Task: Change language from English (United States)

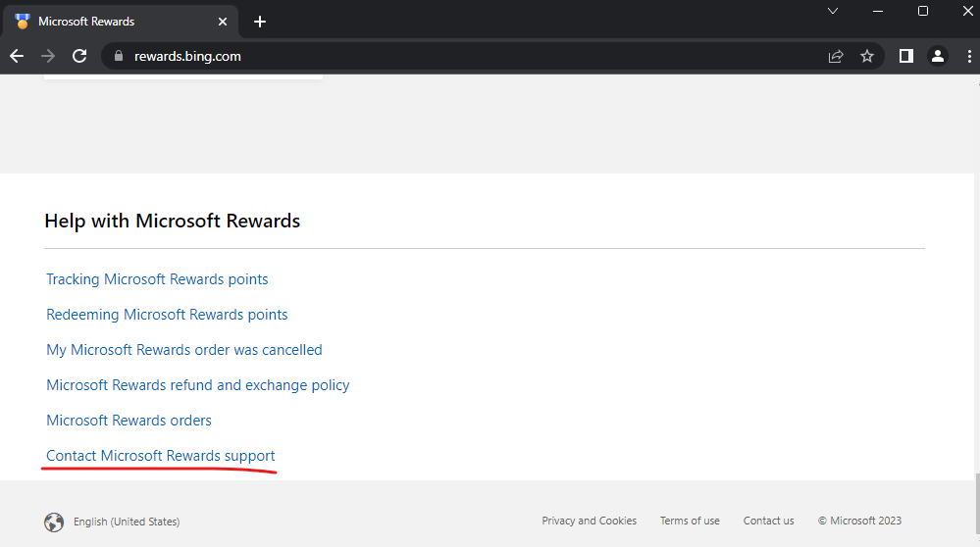Action: coord(127,522)
